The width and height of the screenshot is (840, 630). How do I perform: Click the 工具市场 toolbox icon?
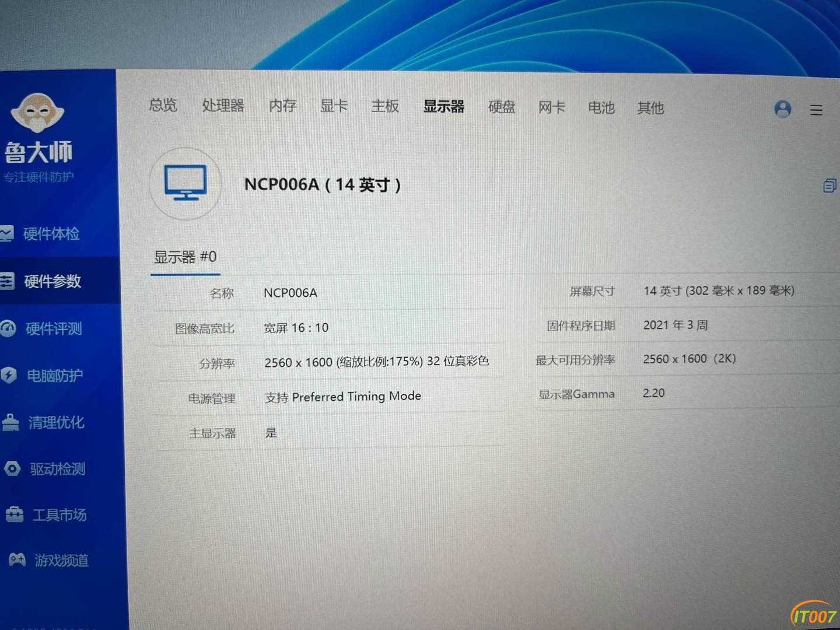15,514
